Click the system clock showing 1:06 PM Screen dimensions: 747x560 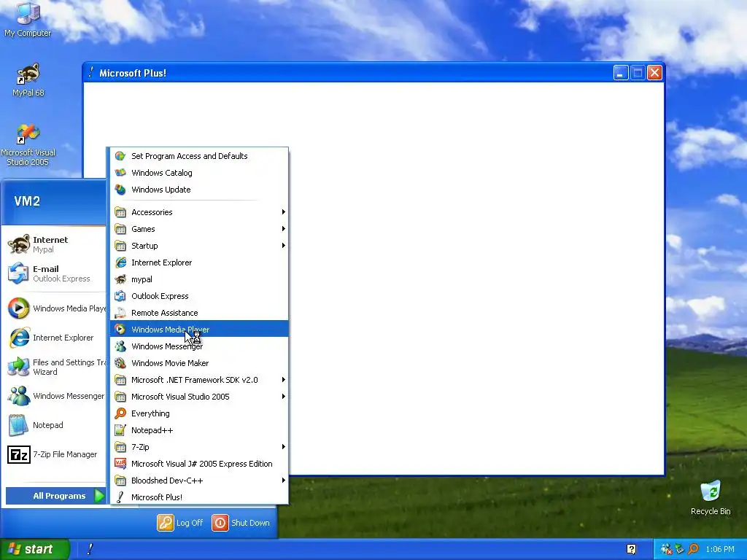(x=720, y=549)
